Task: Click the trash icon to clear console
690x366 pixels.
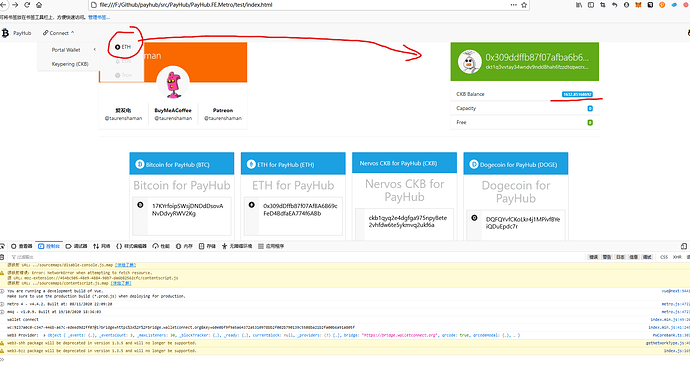Action: [2, 257]
